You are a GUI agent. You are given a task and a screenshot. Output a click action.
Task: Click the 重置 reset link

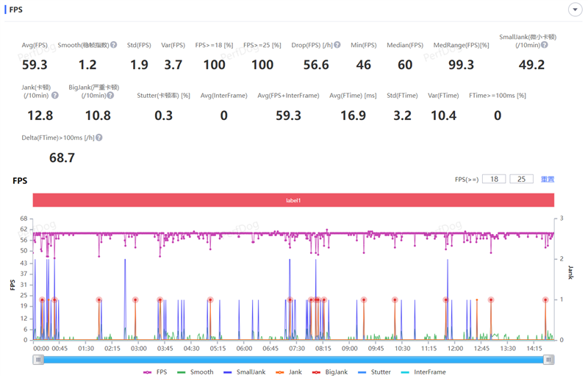tap(547, 179)
